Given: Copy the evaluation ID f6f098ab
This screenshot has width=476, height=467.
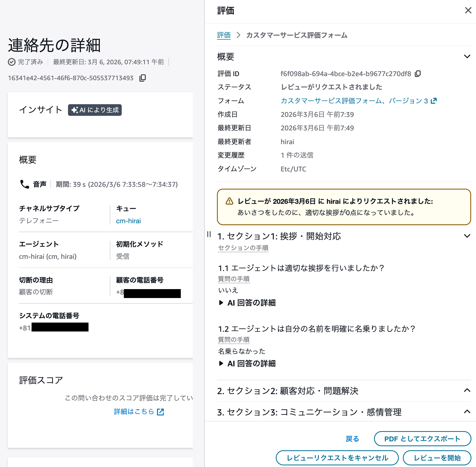Looking at the screenshot, I should 418,73.
